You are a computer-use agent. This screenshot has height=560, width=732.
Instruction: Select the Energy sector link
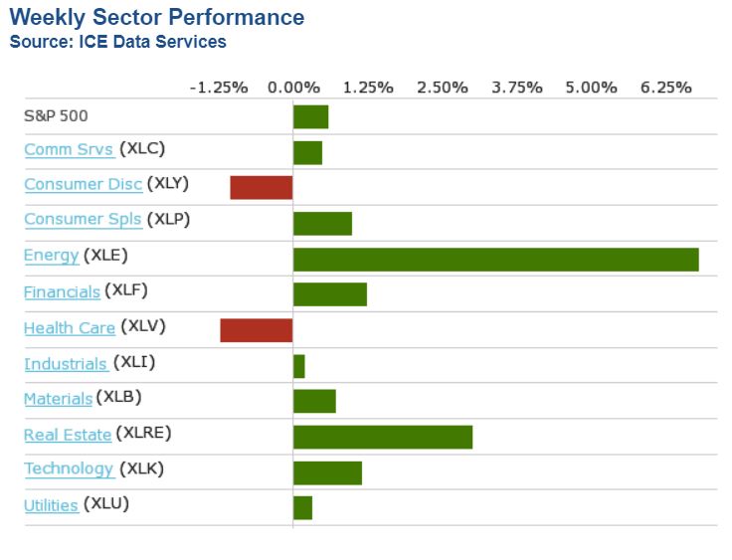[51, 256]
